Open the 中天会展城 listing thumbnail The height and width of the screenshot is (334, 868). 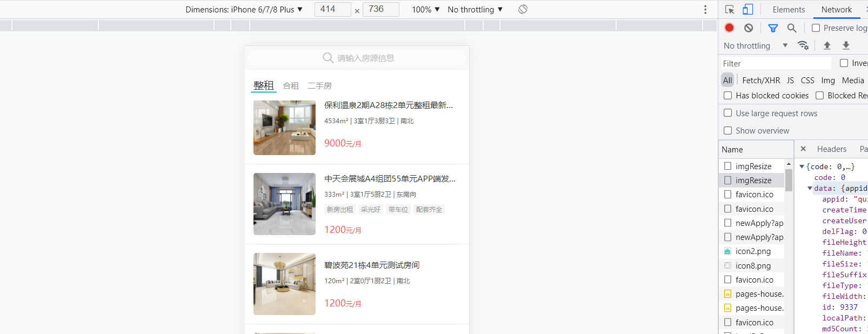click(x=284, y=204)
